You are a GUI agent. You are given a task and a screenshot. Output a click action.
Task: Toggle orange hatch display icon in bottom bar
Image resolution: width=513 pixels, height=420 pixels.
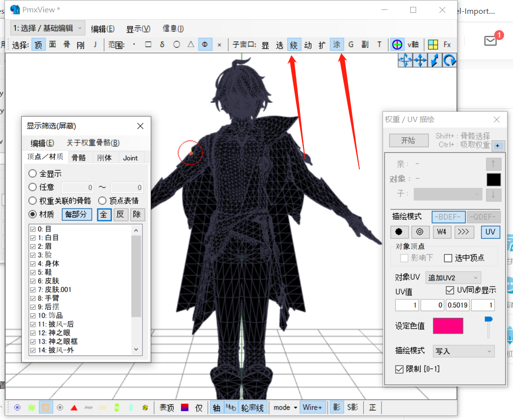[x=46, y=408]
